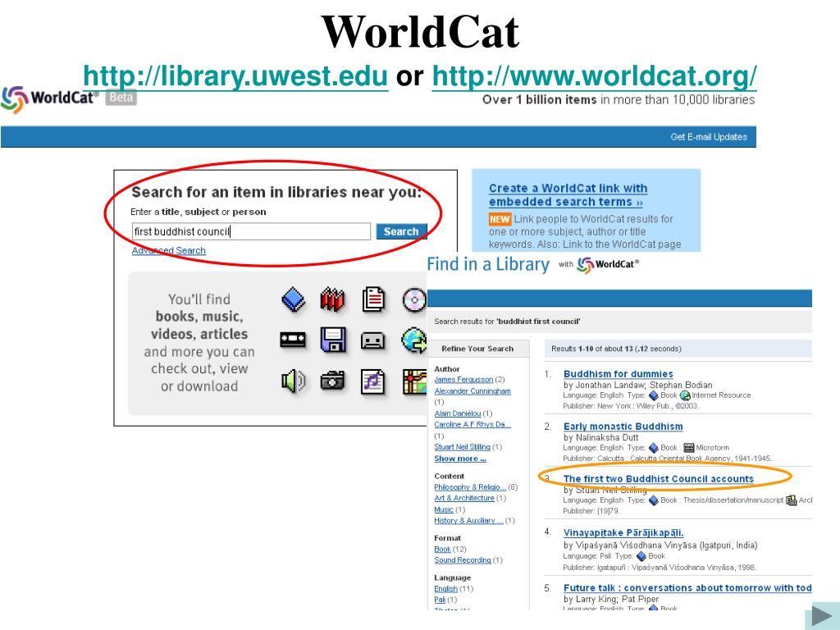Open result Early monastic Buddhism
The height and width of the screenshot is (630, 840).
click(x=623, y=427)
